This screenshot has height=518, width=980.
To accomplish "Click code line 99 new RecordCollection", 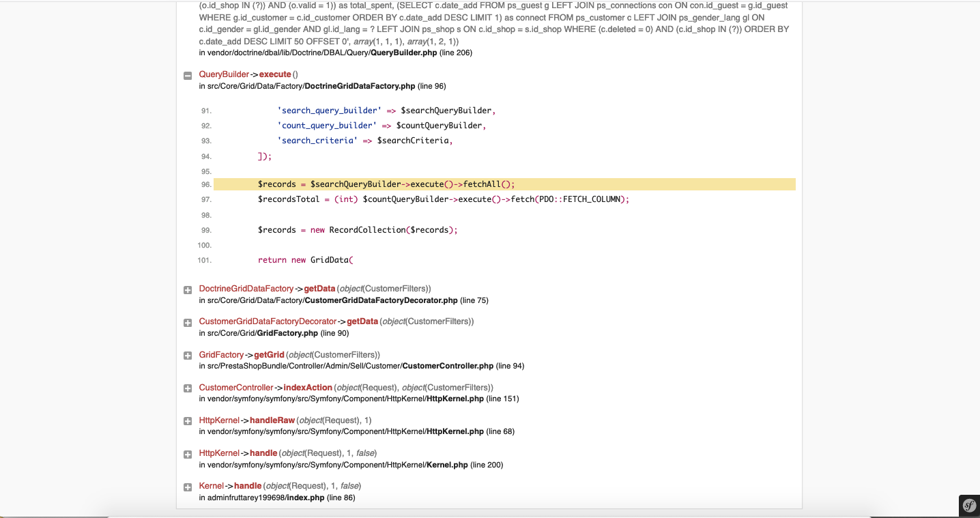I will 358,230.
